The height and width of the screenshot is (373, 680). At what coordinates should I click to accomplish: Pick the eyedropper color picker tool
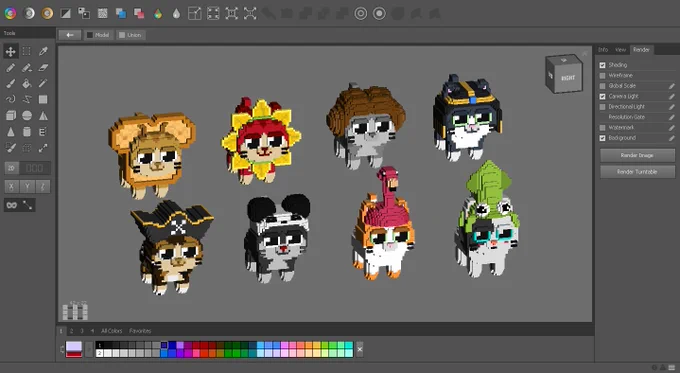[43, 52]
